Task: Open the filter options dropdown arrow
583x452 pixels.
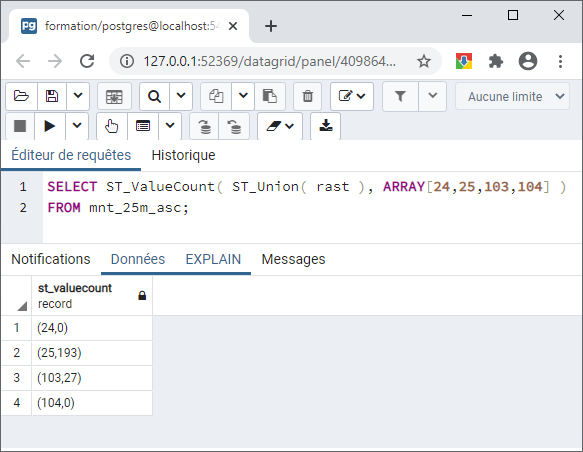Action: point(432,96)
